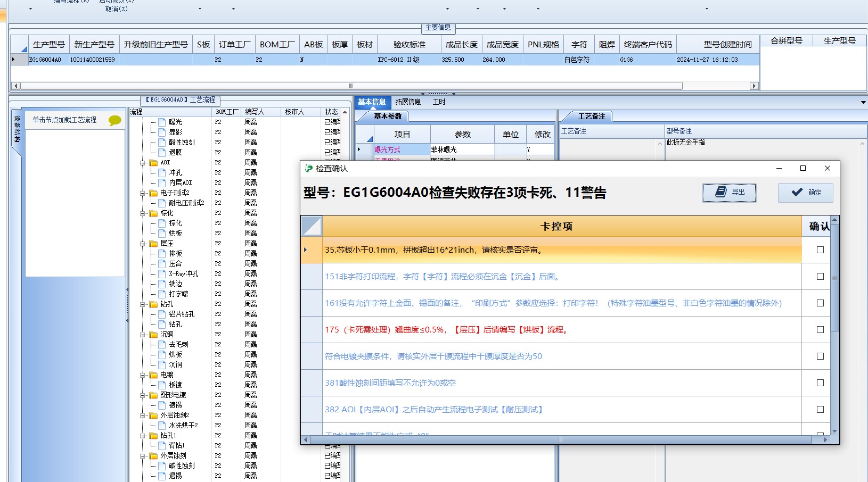
Task: Select the 铣边 step document icon
Action: pos(162,284)
